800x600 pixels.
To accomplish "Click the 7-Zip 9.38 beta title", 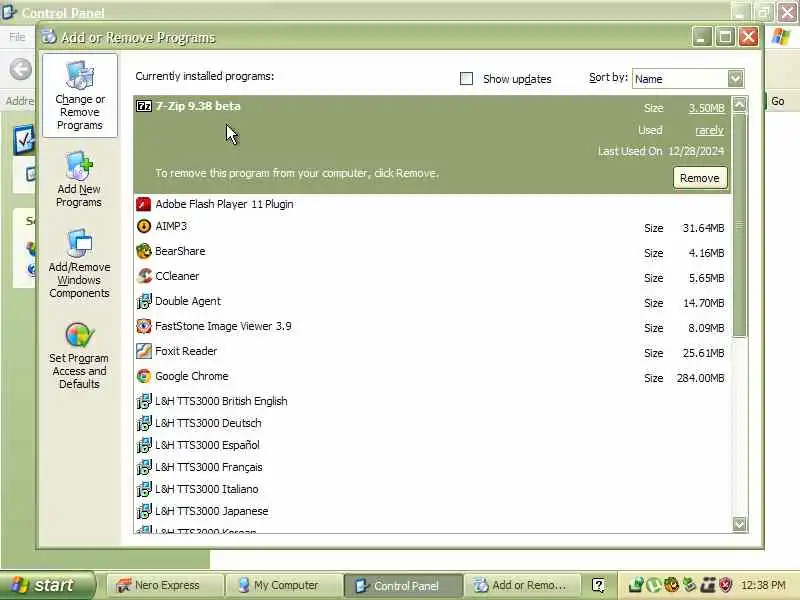I will (x=198, y=106).
